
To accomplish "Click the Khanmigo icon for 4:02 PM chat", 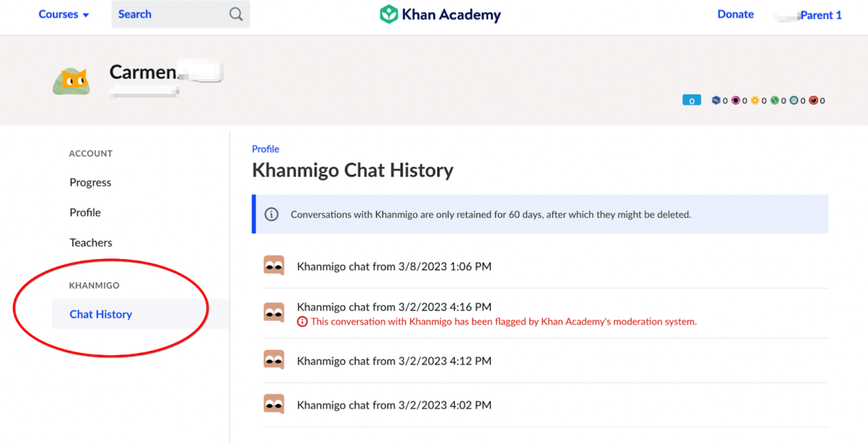I will pos(274,404).
